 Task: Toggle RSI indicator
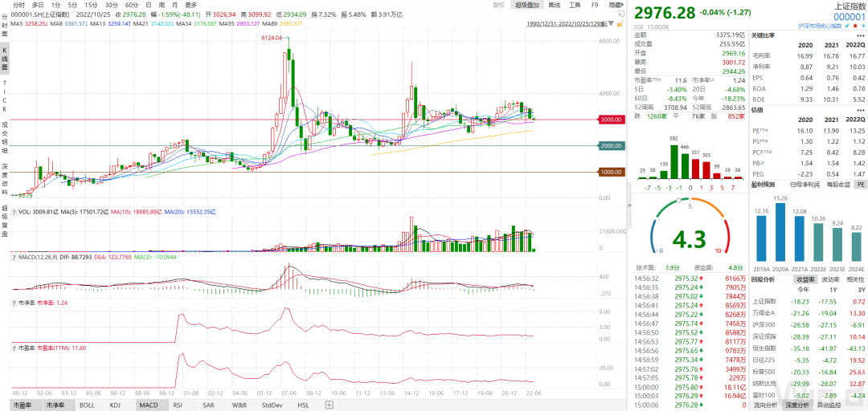click(178, 405)
